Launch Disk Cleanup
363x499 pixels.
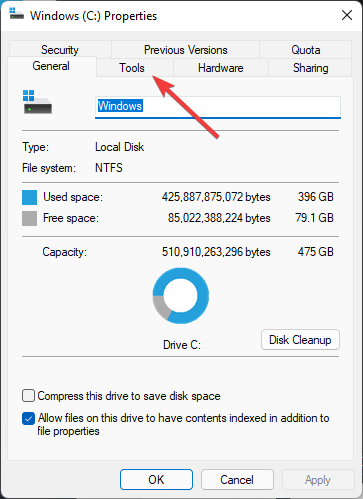pyautogui.click(x=300, y=340)
